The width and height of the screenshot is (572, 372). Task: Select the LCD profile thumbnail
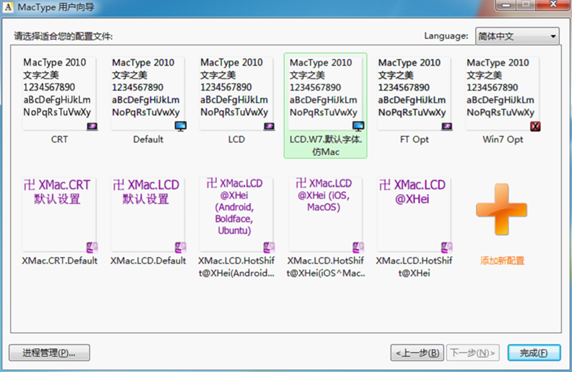[236, 94]
